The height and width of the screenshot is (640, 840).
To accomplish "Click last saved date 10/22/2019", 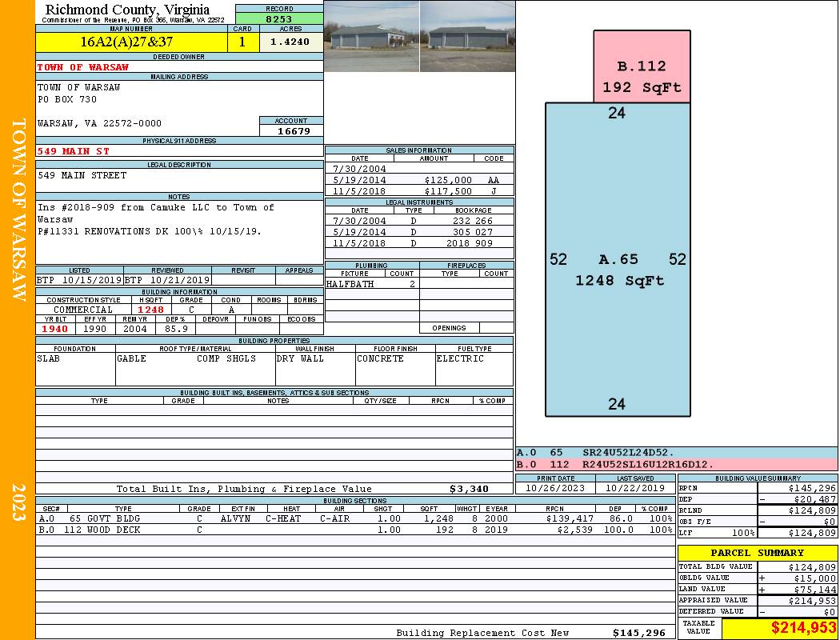I will (635, 489).
